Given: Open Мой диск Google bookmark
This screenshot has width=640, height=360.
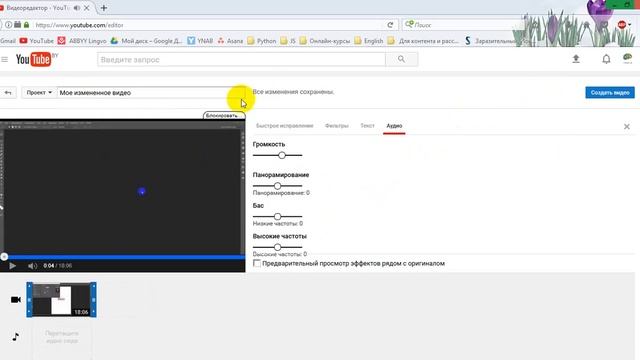Looking at the screenshot, I should click(x=147, y=41).
